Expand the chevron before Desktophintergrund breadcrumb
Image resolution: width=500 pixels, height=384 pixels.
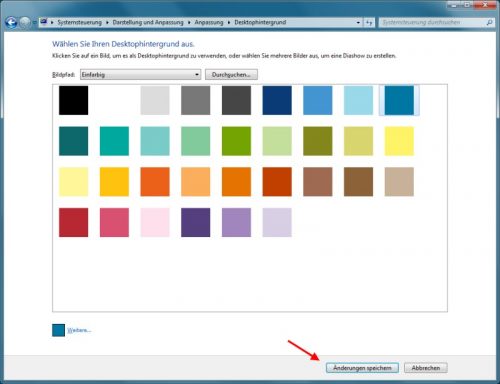click(229, 22)
